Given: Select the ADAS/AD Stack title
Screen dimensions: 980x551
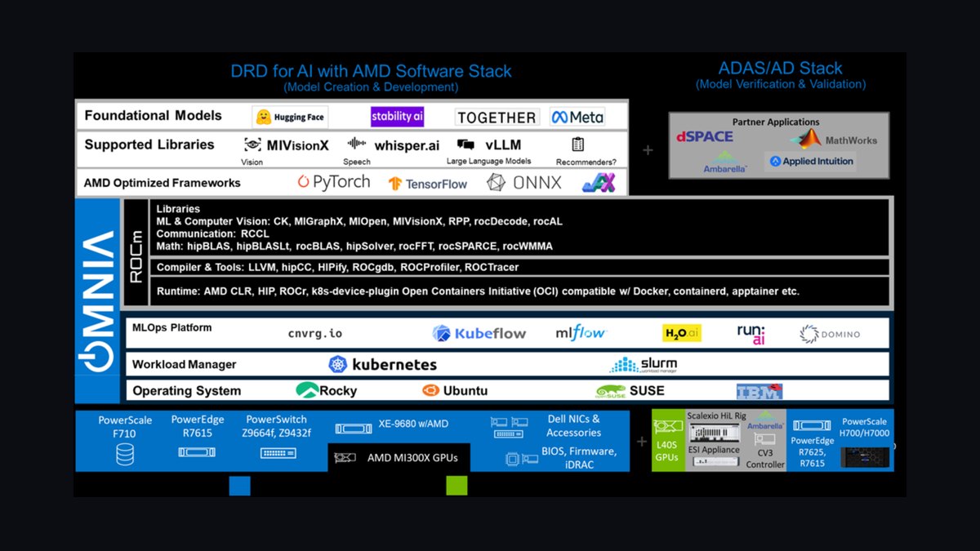Looking at the screenshot, I should click(780, 69).
